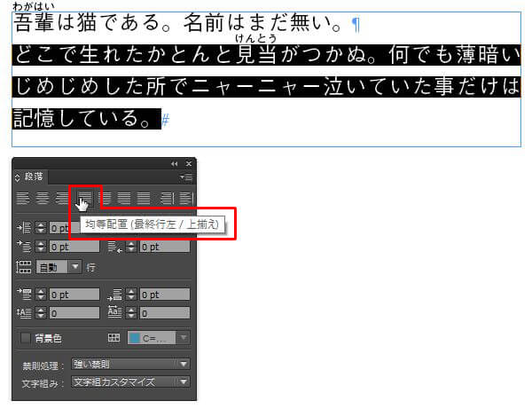Viewport: 532px width, 409px height.
Task: Click the 禁則処理 label
Action: click(x=43, y=366)
